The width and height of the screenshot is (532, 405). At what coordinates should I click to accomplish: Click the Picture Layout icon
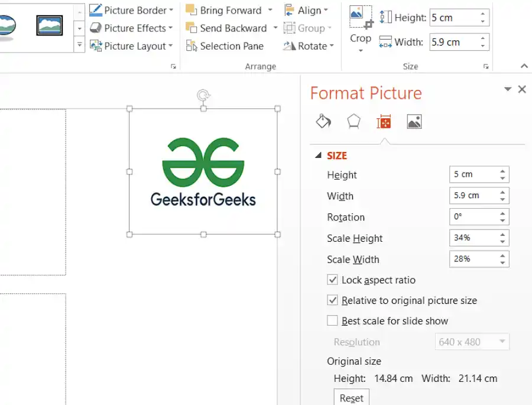[x=96, y=46]
